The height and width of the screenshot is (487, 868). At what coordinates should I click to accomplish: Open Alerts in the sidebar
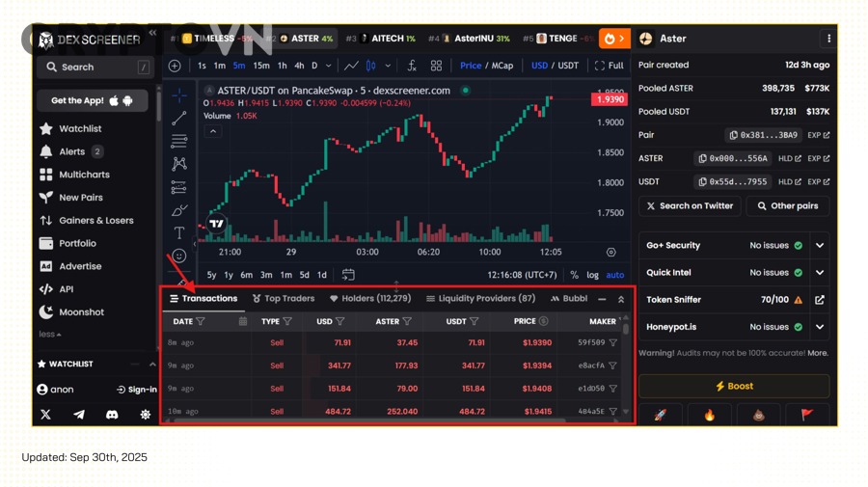tap(70, 151)
